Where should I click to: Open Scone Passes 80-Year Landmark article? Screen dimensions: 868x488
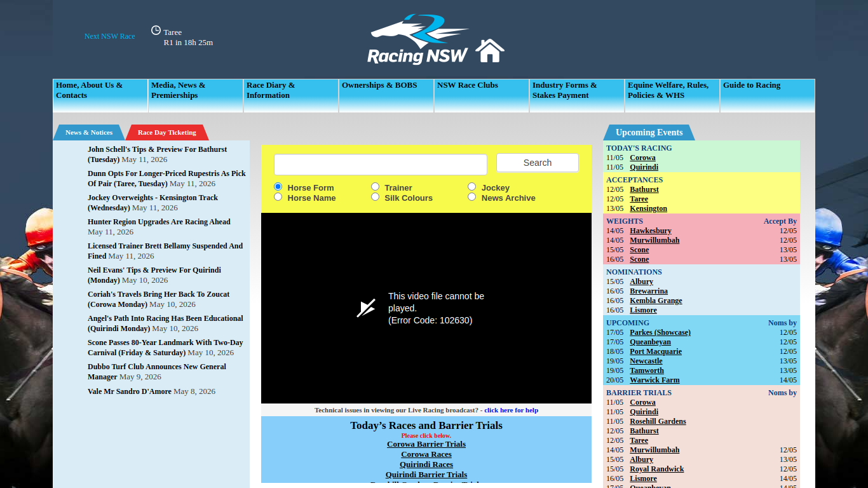165,348
